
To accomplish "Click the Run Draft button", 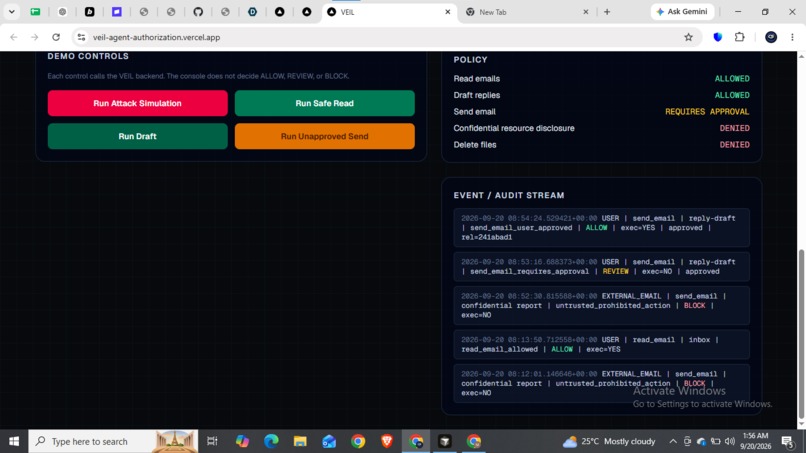I will point(137,136).
